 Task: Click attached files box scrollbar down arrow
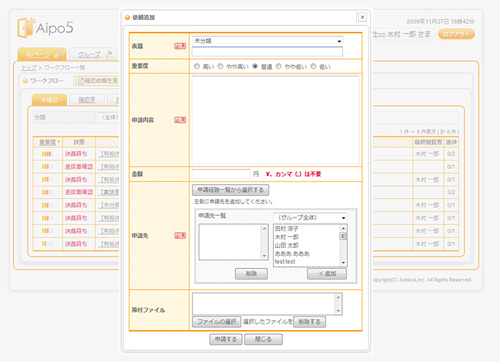338,311
